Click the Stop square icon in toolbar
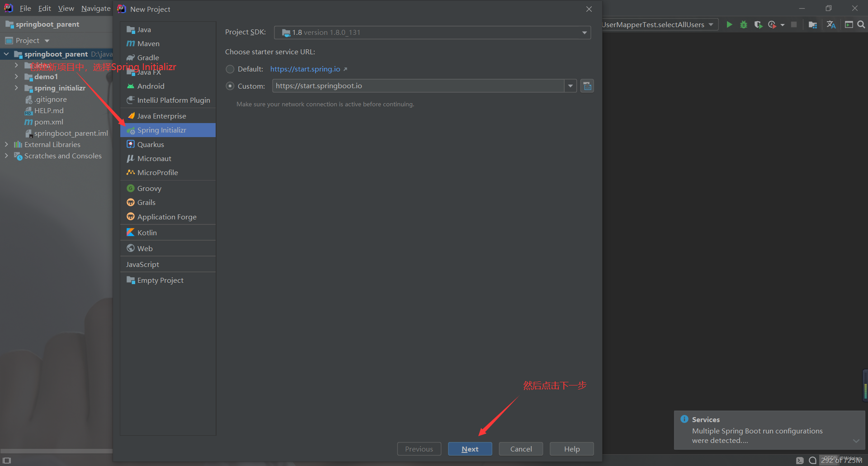This screenshot has width=868, height=466. pos(794,24)
